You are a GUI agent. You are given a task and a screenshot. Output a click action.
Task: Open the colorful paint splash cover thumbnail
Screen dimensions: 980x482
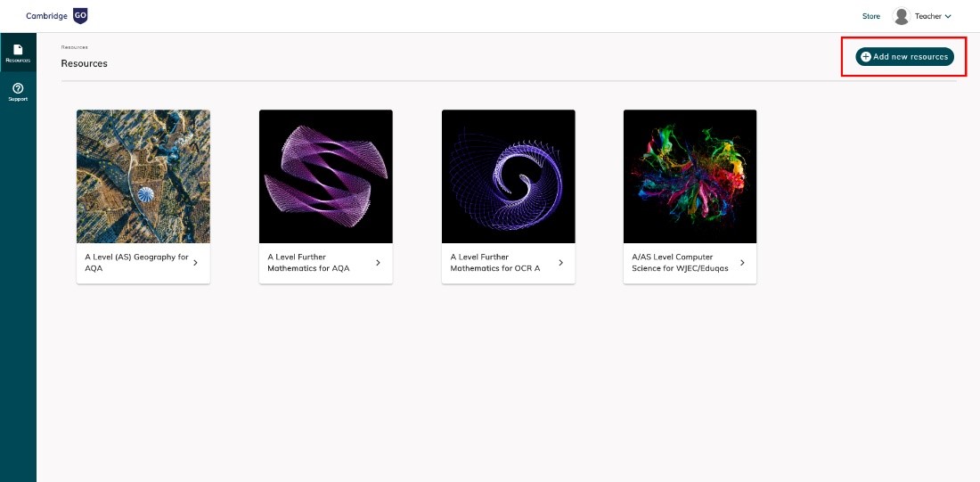pos(690,176)
